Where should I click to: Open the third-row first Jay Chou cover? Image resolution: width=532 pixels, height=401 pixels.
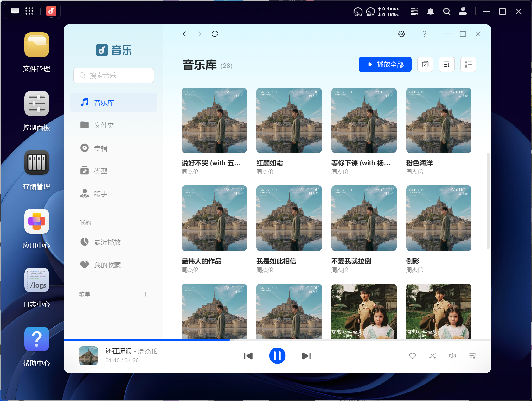point(214,311)
